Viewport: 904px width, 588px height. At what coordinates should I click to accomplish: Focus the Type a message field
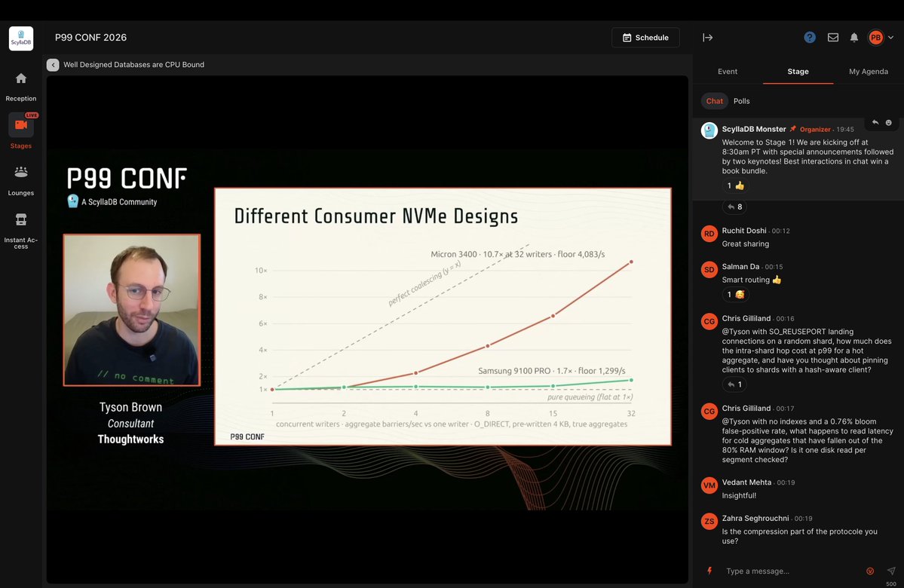point(792,571)
